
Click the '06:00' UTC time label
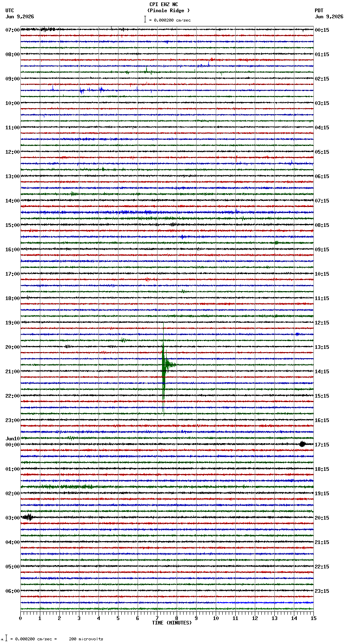pyautogui.click(x=13, y=591)
